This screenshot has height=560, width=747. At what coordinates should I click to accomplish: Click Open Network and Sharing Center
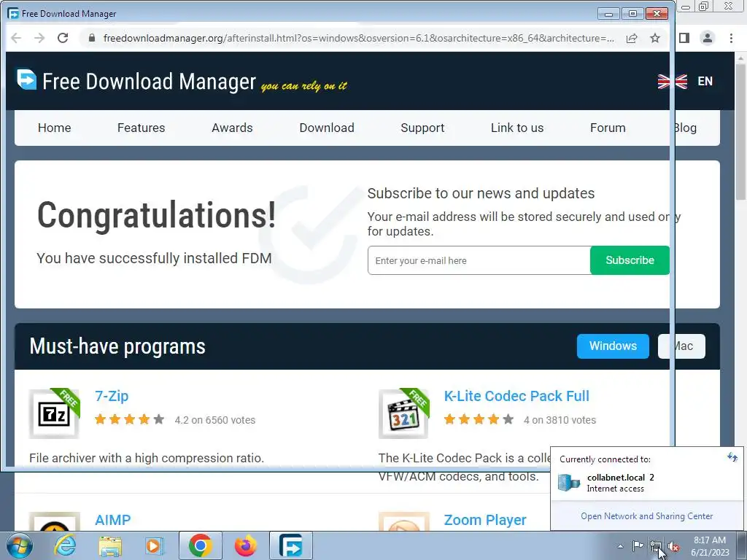646,516
